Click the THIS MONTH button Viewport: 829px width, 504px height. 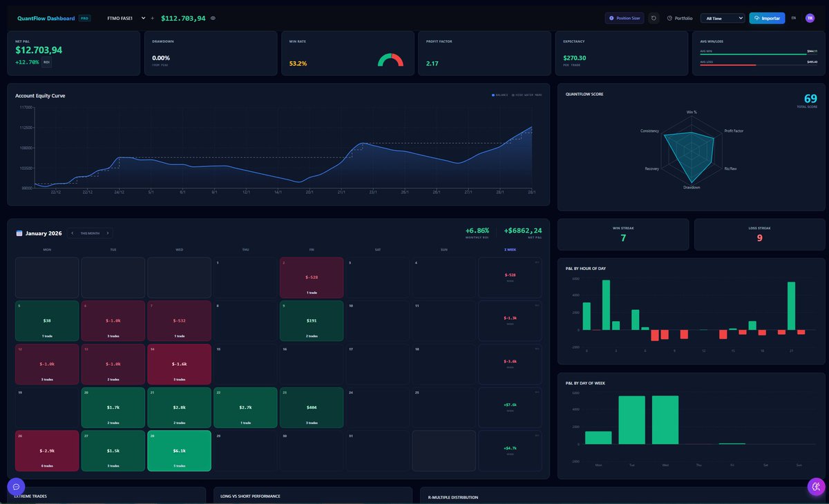coord(88,233)
